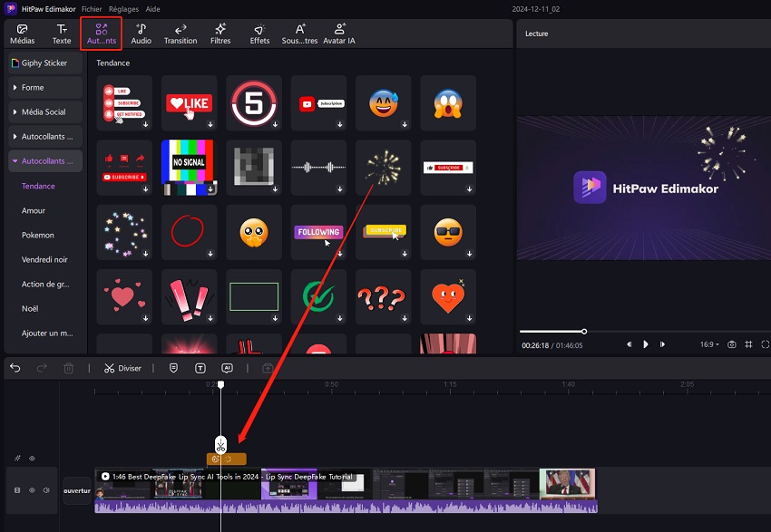Choose the green rectangle frame sticker
771x532 pixels.
point(254,296)
